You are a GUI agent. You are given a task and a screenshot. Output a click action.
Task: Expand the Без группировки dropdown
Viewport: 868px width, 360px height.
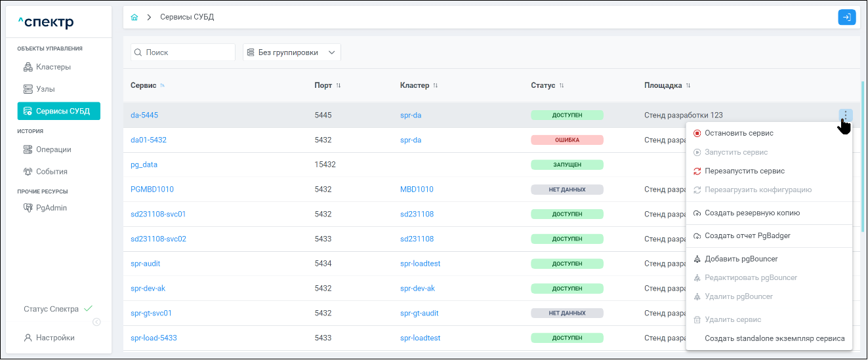[x=292, y=52]
